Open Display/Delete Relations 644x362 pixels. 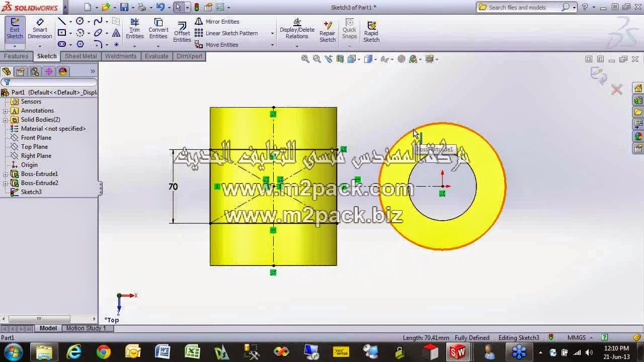[297, 29]
